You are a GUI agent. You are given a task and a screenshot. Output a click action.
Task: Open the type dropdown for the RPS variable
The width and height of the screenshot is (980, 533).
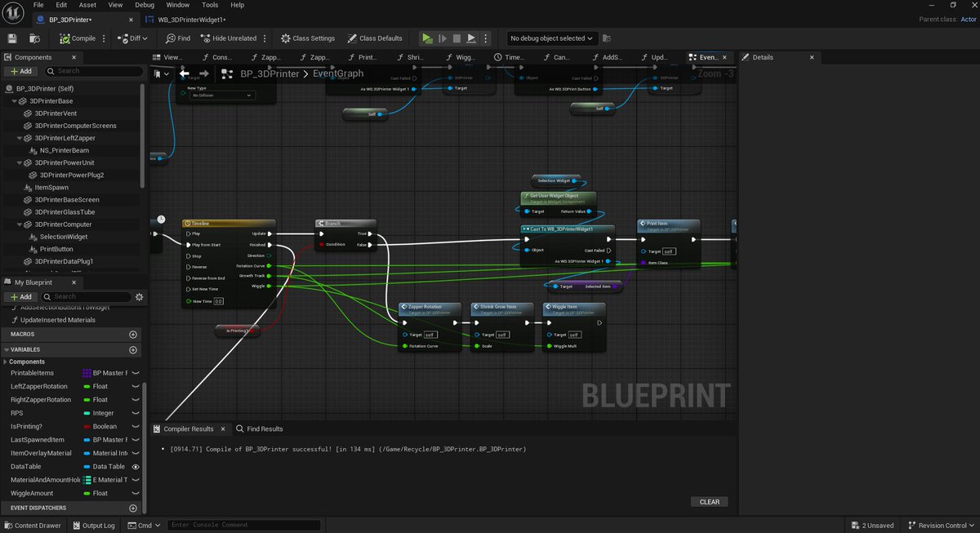pyautogui.click(x=106, y=412)
